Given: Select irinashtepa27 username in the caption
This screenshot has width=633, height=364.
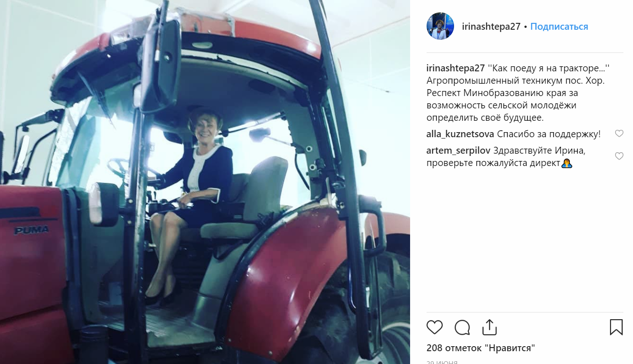Looking at the screenshot, I should pyautogui.click(x=455, y=69).
